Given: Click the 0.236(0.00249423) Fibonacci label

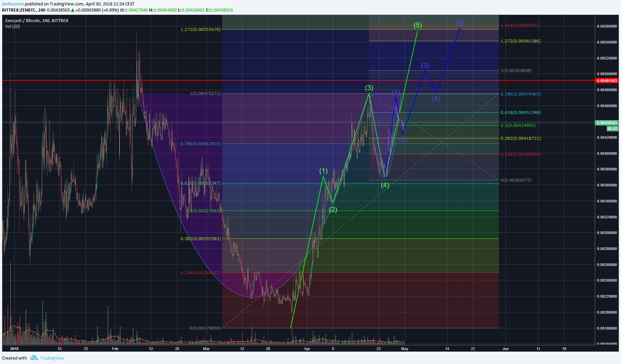Looking at the screenshot, I should [x=201, y=273].
